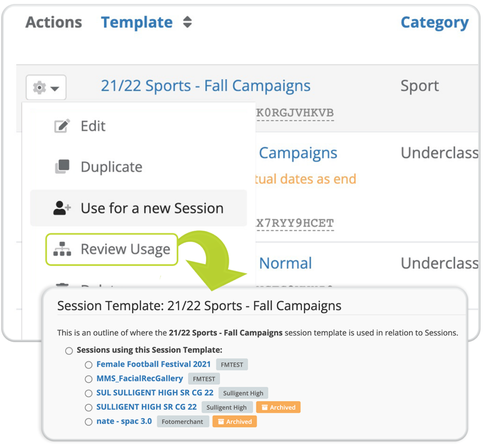Click the FMTEST tag beside Female Football Festival
The height and width of the screenshot is (448, 483).
[232, 364]
